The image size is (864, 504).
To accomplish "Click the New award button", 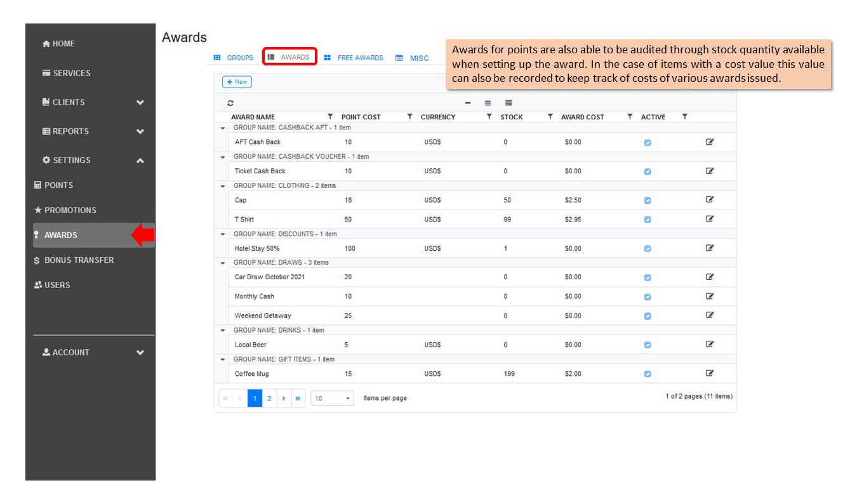I will tap(237, 82).
